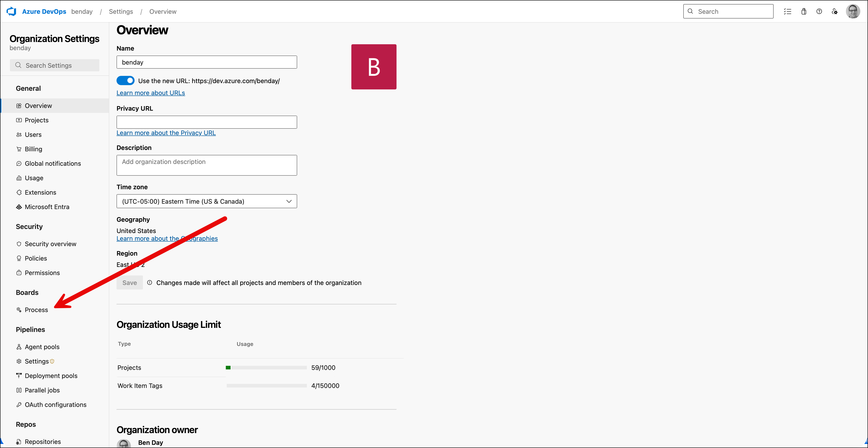Viewport: 868px width, 448px height.
Task: Click the Azure DevOps logo
Action: (x=11, y=11)
